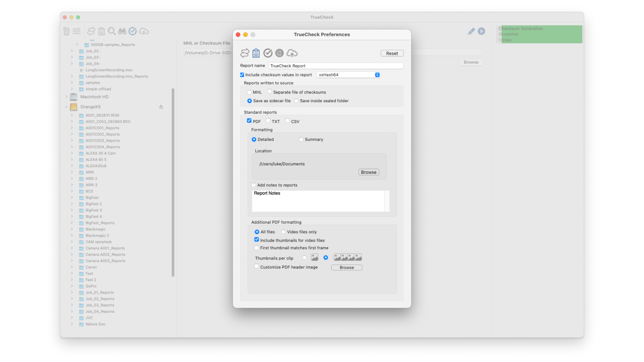Open the Cloud upload tab in Preferences
Image resolution: width=644 pixels, height=362 pixels.
point(292,53)
